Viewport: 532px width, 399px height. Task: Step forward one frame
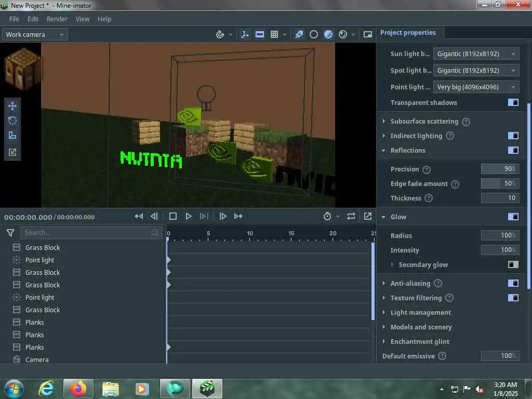pos(222,216)
